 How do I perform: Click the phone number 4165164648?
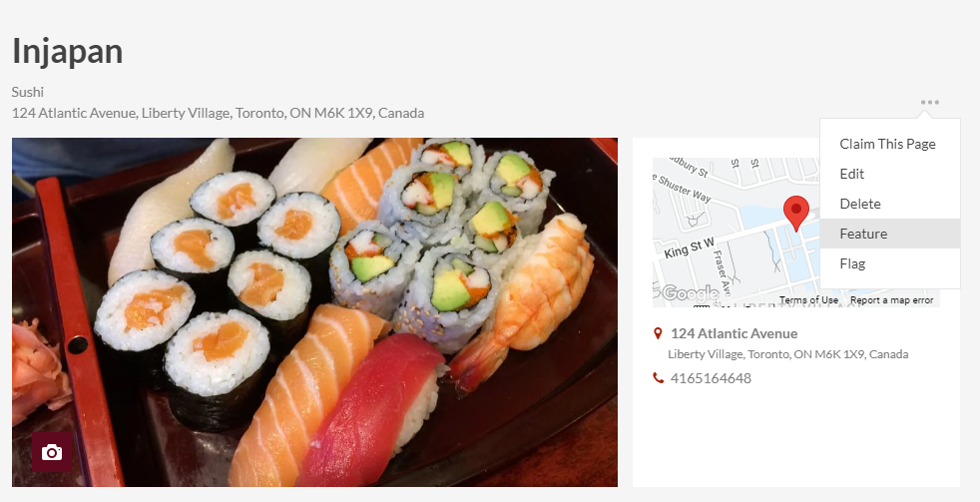711,378
